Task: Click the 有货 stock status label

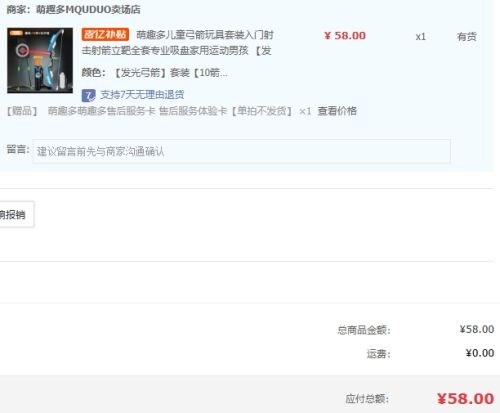Action: (x=467, y=36)
